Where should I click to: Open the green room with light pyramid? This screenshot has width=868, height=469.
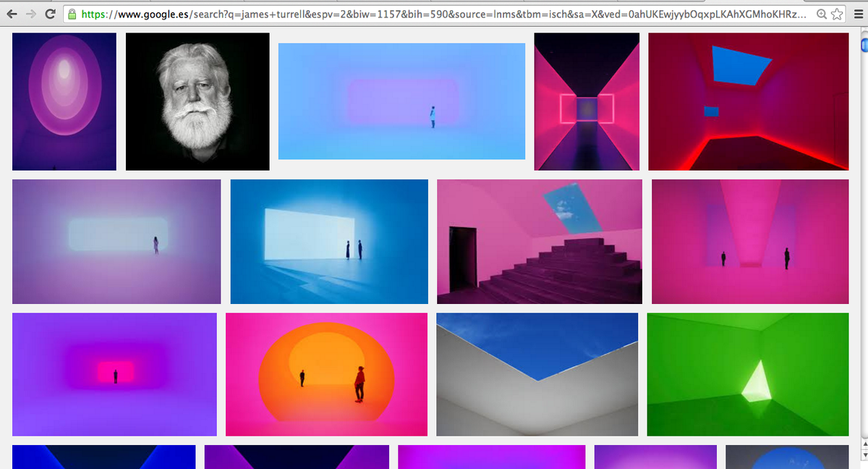click(x=748, y=374)
